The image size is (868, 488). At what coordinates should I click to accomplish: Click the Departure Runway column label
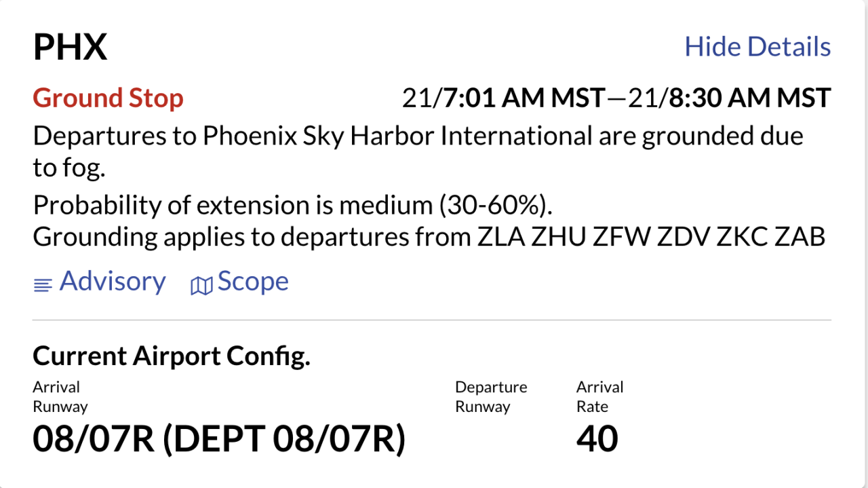pos(491,396)
